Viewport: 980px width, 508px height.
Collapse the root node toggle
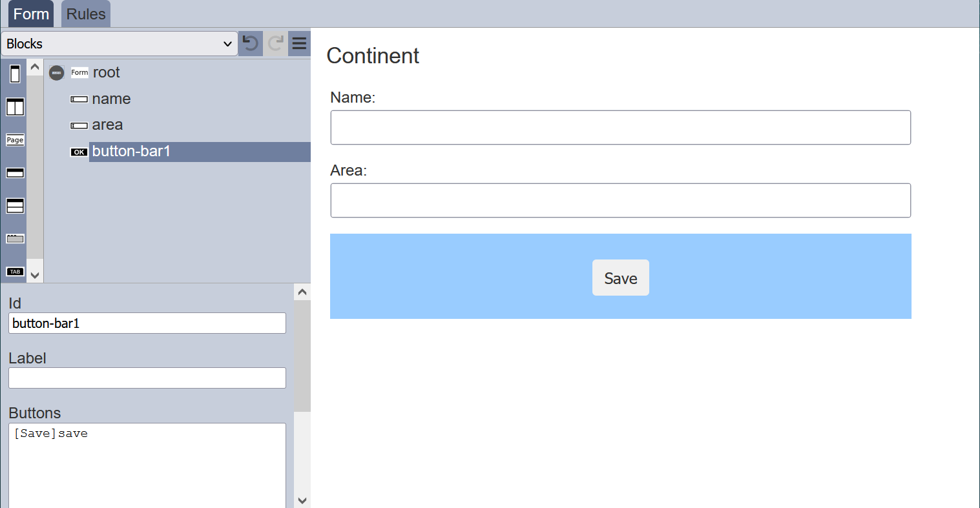tap(57, 73)
